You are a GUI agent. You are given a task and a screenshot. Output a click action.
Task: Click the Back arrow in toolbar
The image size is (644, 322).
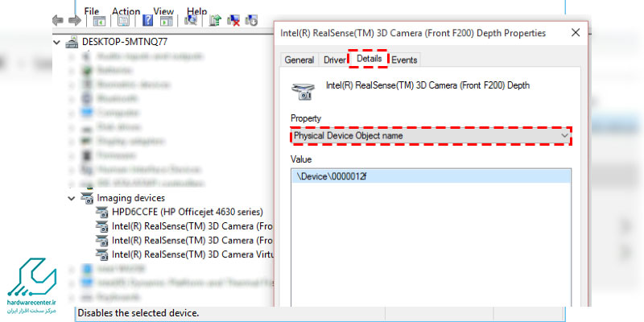click(58, 21)
